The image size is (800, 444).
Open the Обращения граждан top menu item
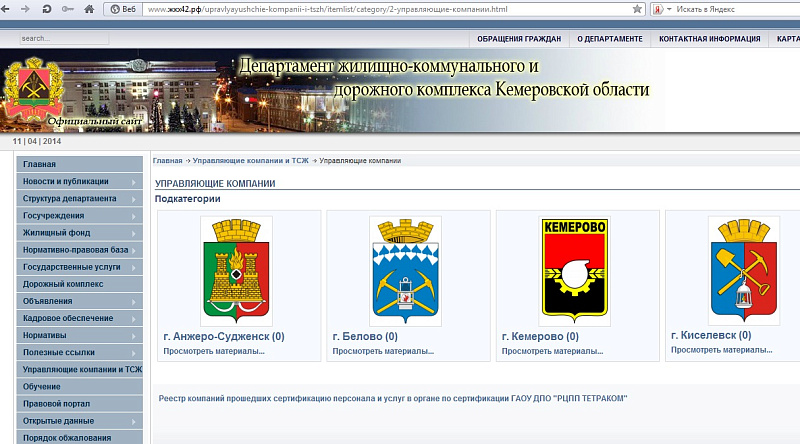pyautogui.click(x=518, y=39)
